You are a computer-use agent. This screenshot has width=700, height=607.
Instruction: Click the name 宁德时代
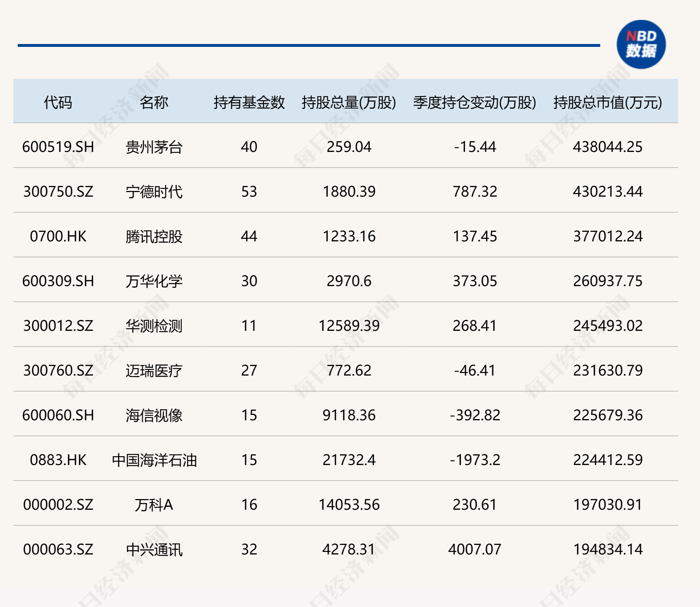(x=154, y=192)
